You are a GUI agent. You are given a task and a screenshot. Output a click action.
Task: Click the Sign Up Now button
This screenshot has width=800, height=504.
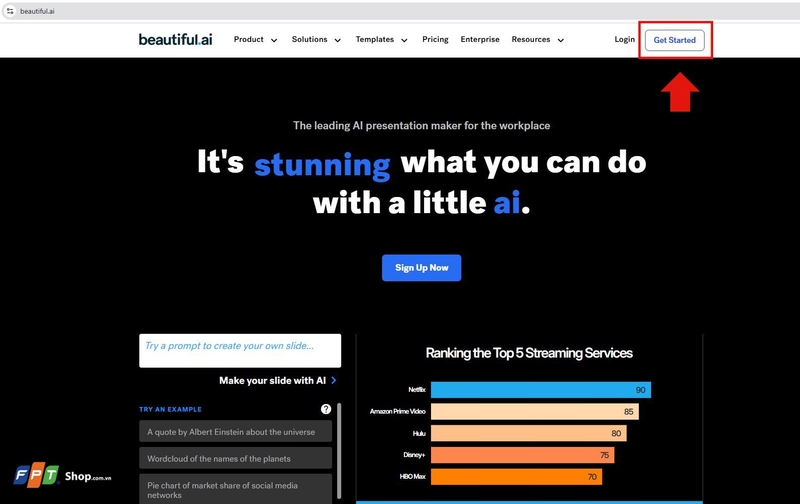point(421,268)
